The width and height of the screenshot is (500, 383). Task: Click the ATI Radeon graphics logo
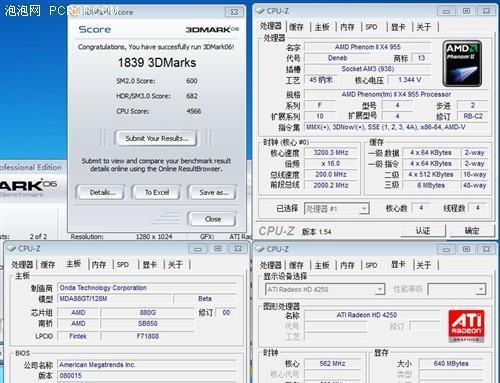point(466,326)
